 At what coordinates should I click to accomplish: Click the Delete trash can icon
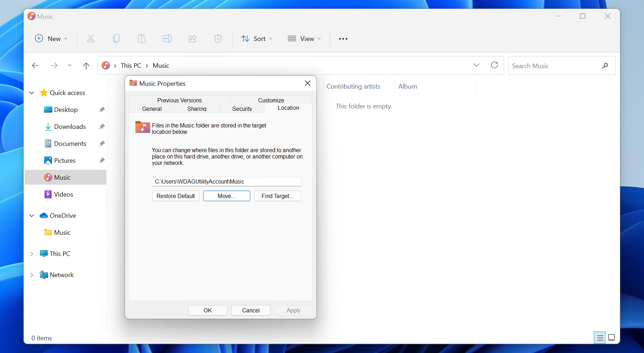(x=218, y=39)
